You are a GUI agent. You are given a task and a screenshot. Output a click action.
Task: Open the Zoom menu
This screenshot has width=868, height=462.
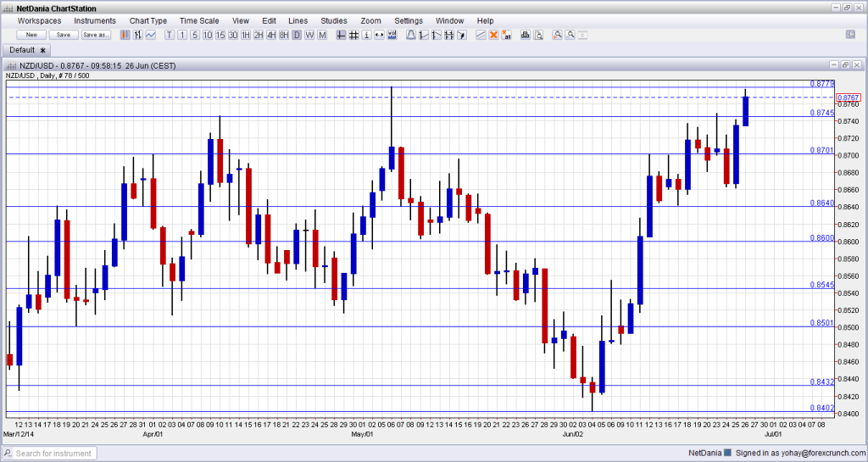click(x=370, y=20)
